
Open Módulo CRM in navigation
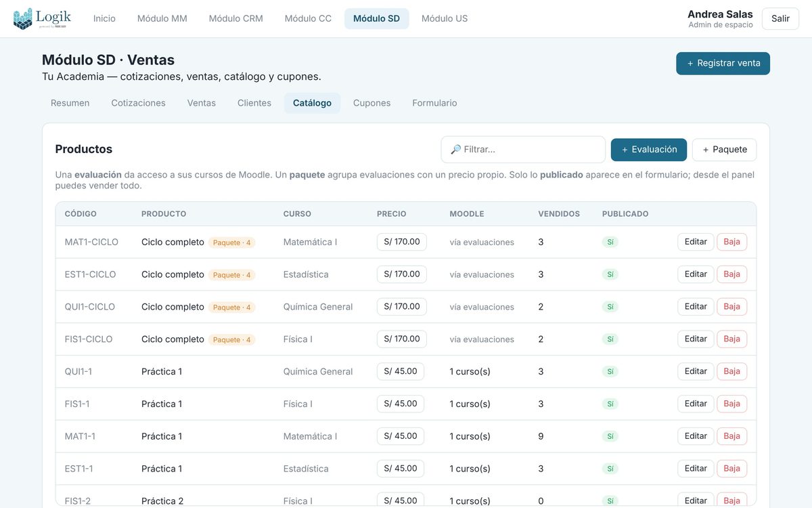point(236,19)
